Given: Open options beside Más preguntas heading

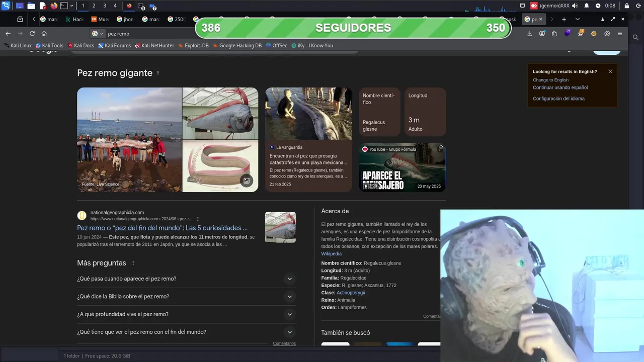Looking at the screenshot, I should point(133,263).
